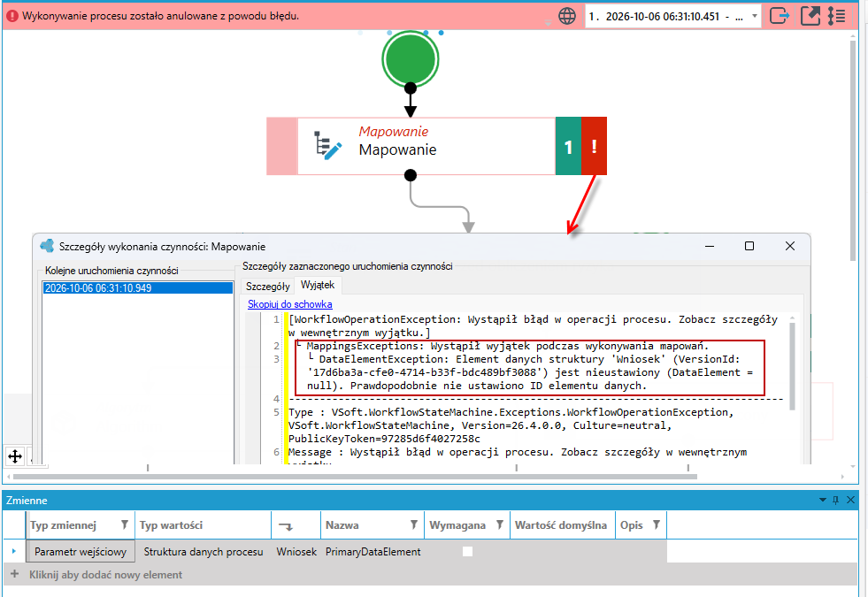Image resolution: width=868 pixels, height=597 pixels.
Task: Click the Parametr wejściowy cell
Action: [81, 552]
